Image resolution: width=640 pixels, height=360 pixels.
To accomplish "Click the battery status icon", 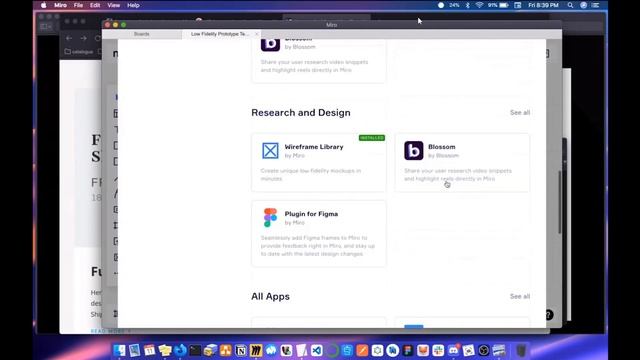I will 504,5.
